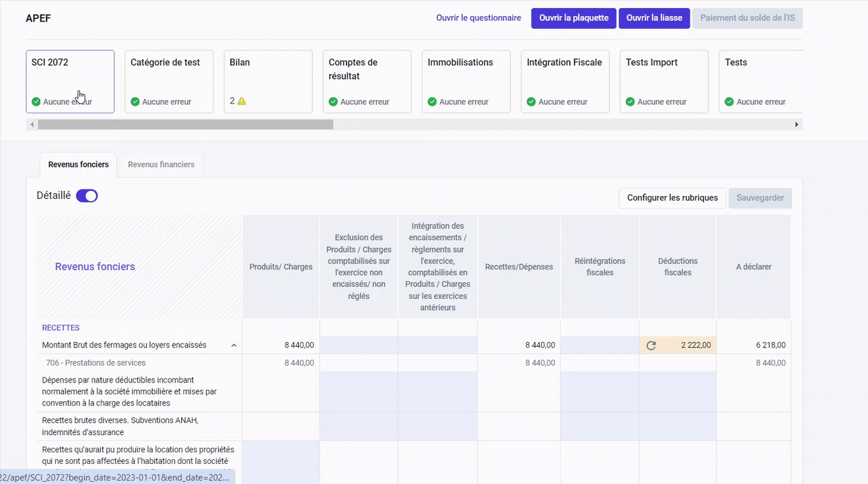Screen dimensions: 868x484
Task: Open the Bilan category card
Action: [x=268, y=81]
